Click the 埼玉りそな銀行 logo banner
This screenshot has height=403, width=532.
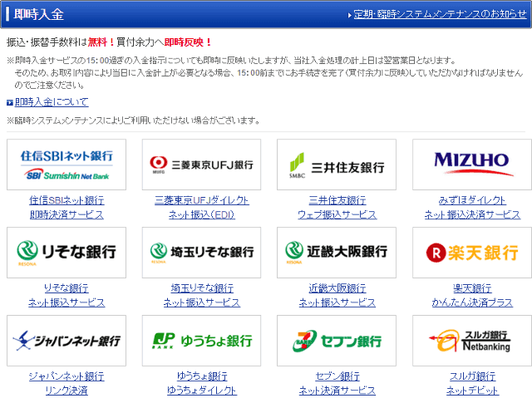pyautogui.click(x=201, y=253)
